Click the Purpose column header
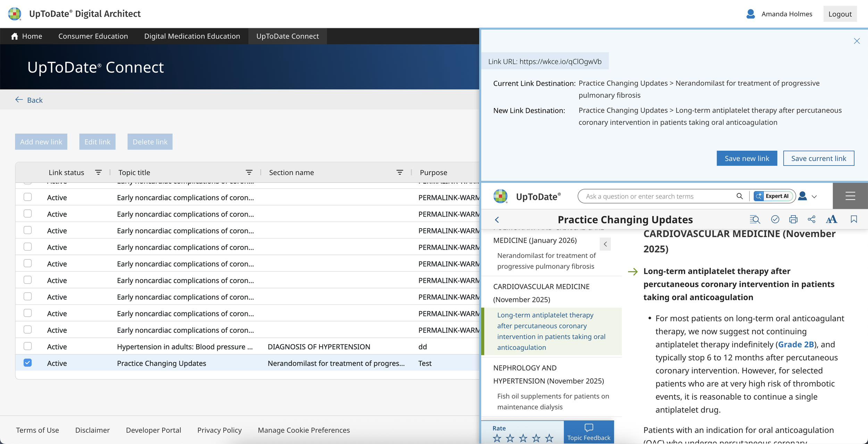The image size is (868, 444). [433, 173]
